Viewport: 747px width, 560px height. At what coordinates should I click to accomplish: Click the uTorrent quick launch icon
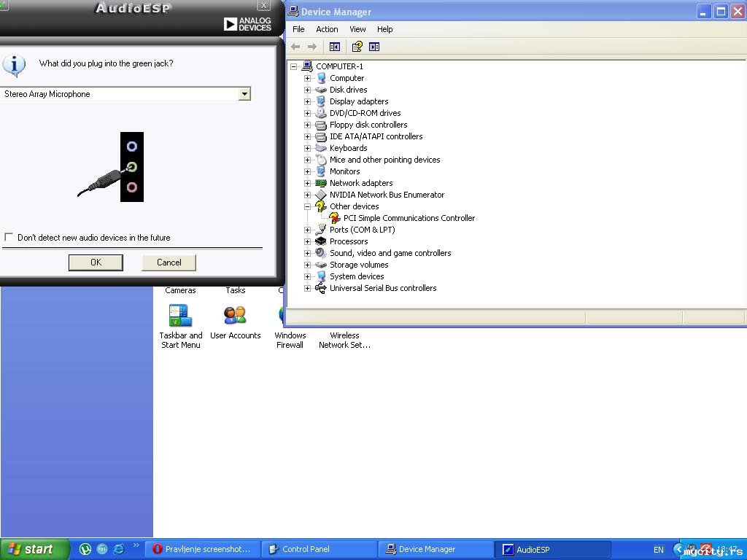[85, 549]
